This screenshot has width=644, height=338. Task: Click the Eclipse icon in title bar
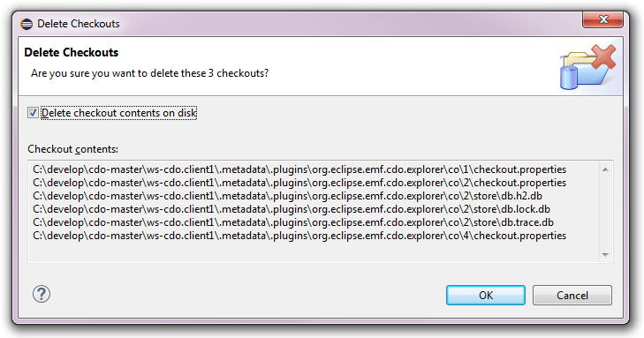click(x=27, y=24)
